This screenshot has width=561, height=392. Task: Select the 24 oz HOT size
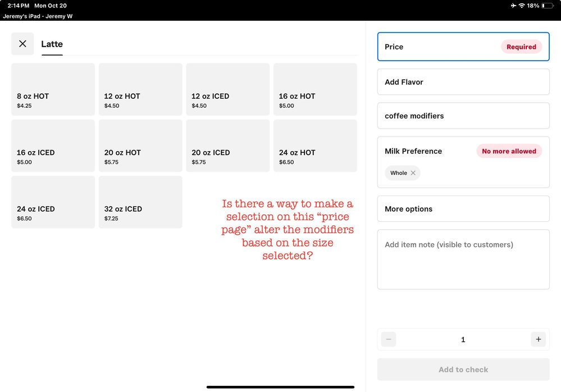pyautogui.click(x=315, y=146)
